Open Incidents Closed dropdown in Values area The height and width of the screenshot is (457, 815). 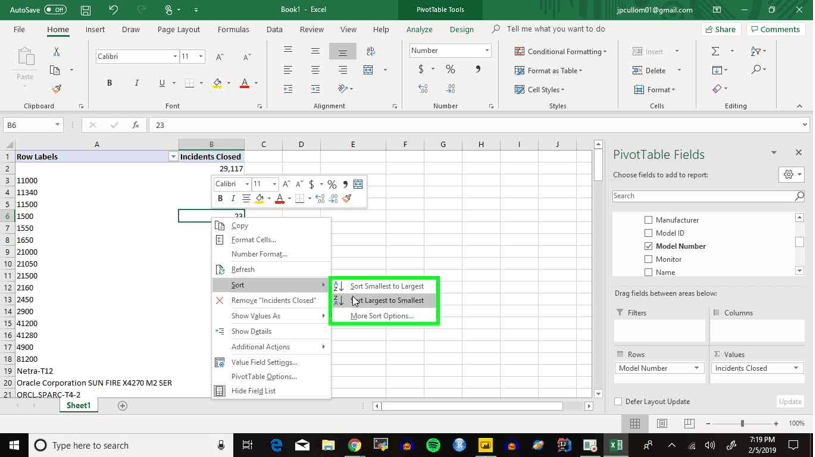[x=796, y=369]
